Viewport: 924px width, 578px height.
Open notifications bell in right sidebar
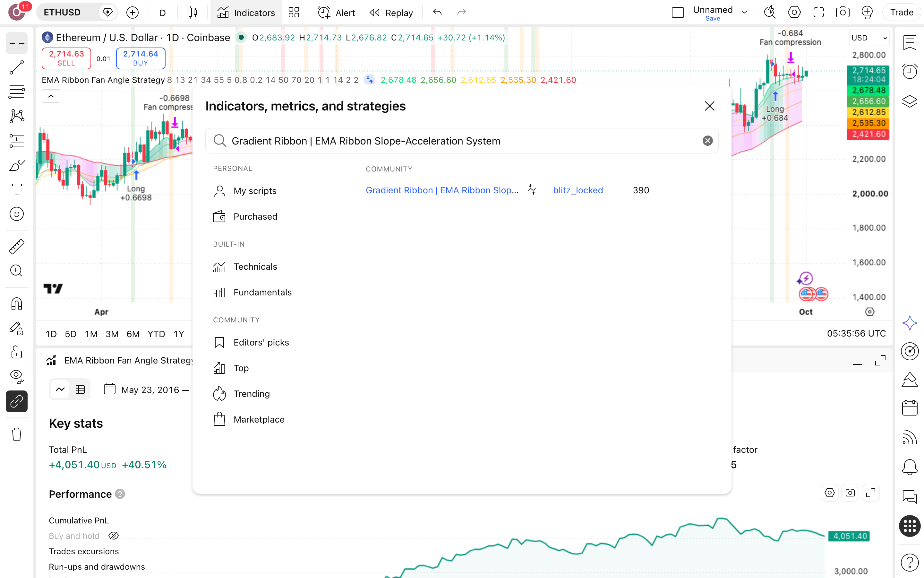(x=910, y=467)
